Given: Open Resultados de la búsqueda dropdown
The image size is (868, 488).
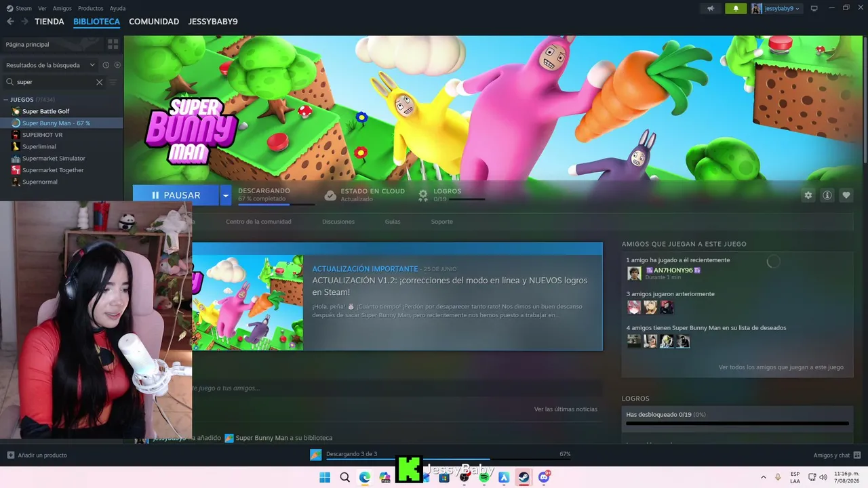Looking at the screenshot, I should [50, 65].
